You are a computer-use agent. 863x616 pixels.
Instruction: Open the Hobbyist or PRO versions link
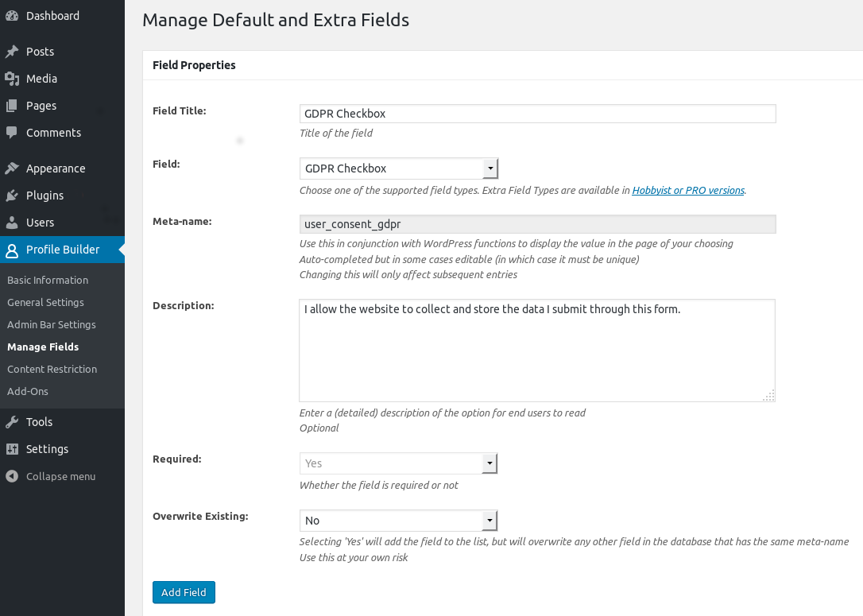pyautogui.click(x=687, y=190)
